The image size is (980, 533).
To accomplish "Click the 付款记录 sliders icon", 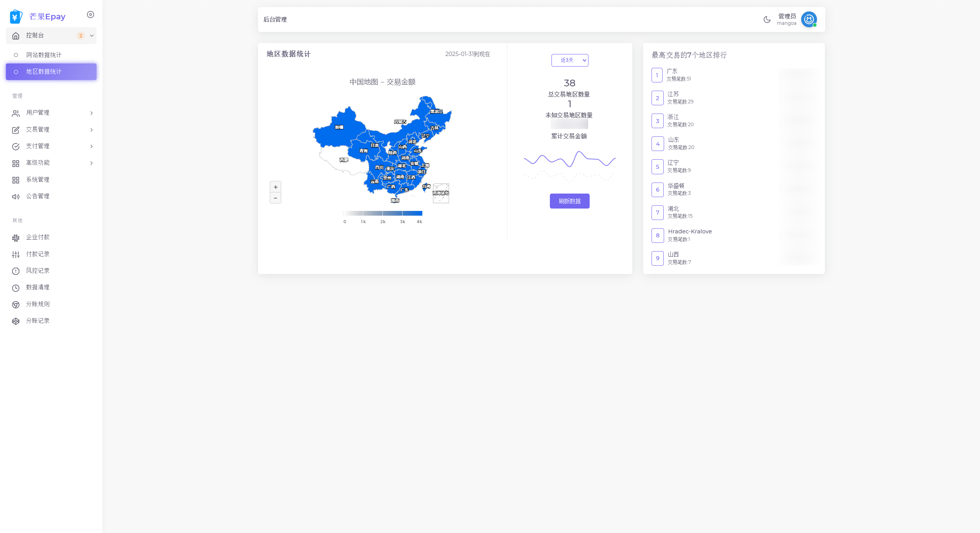I will pyautogui.click(x=16, y=255).
